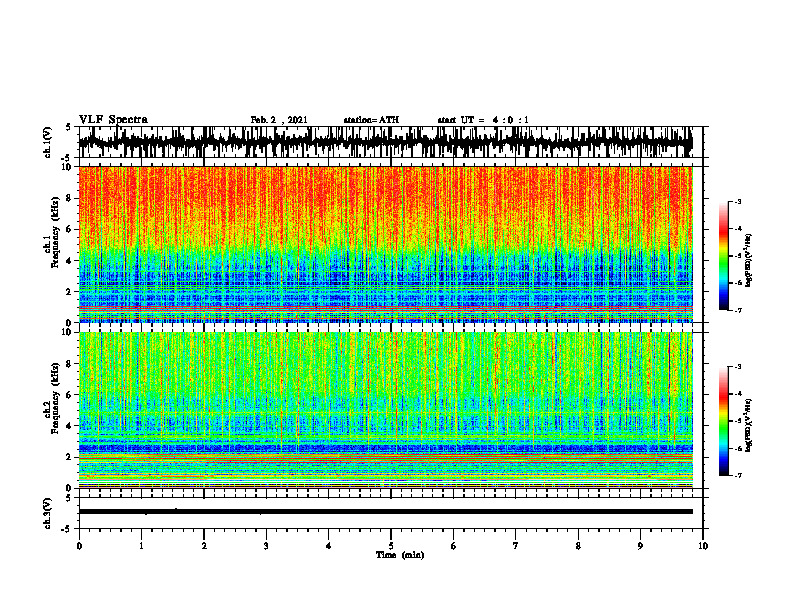Click the "7" tick on the time axis

tap(516, 546)
